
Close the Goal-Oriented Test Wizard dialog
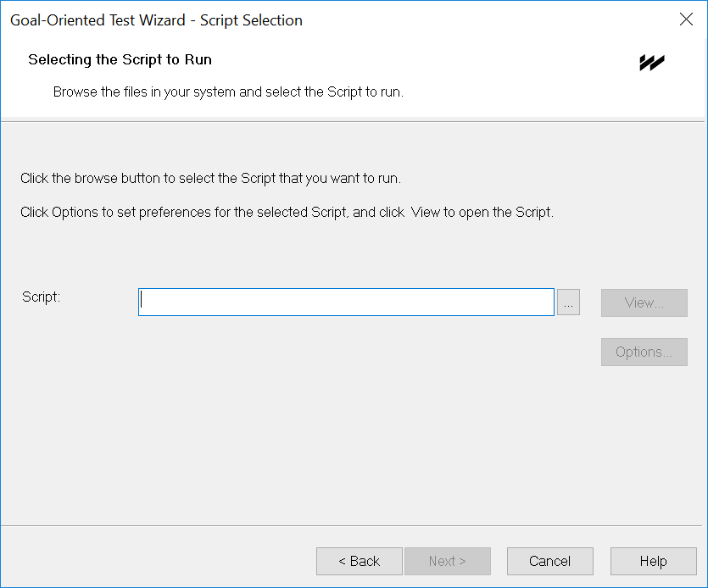point(686,19)
